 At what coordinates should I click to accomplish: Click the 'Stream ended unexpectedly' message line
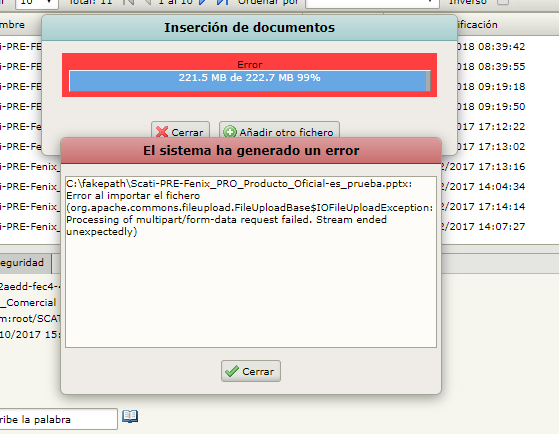[x=226, y=225]
